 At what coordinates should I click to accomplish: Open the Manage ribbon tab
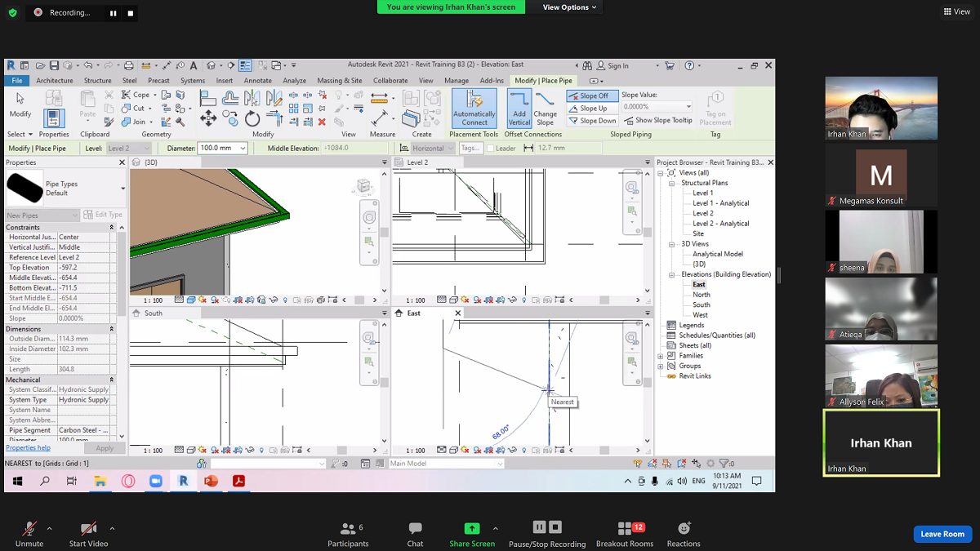[457, 81]
